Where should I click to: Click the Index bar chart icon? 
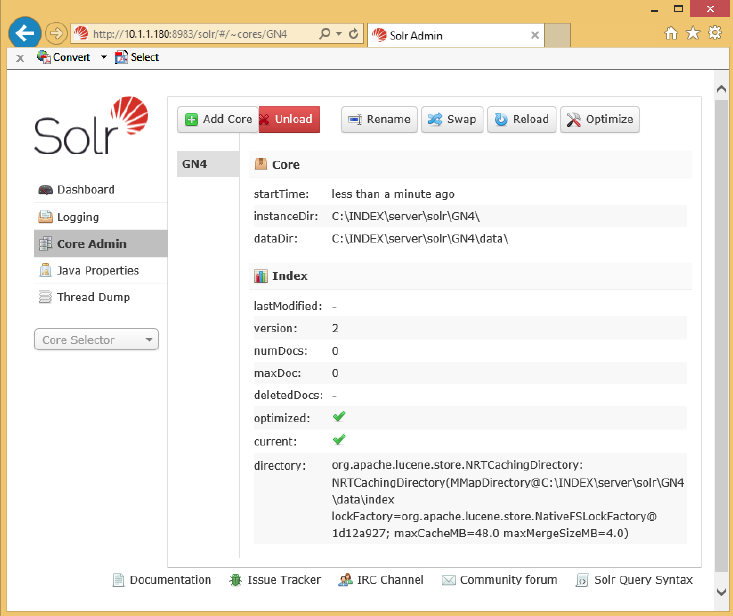(x=261, y=276)
